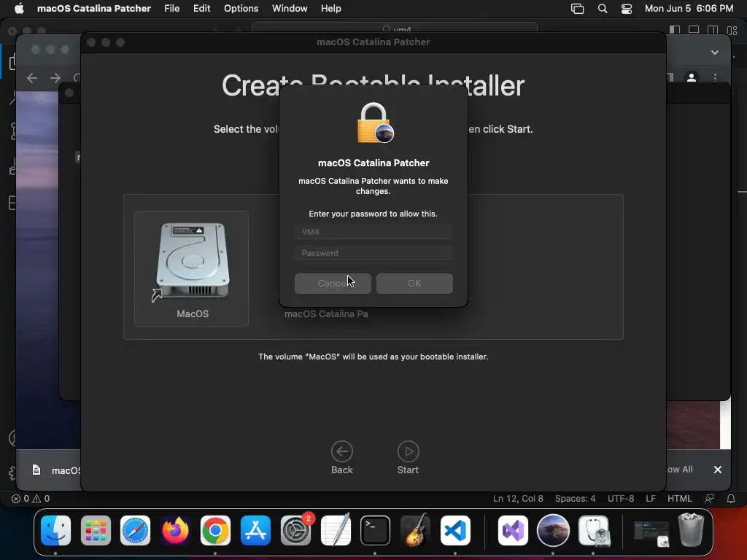Click HTML language mode in status bar
Image resolution: width=747 pixels, height=560 pixels.
tap(679, 499)
